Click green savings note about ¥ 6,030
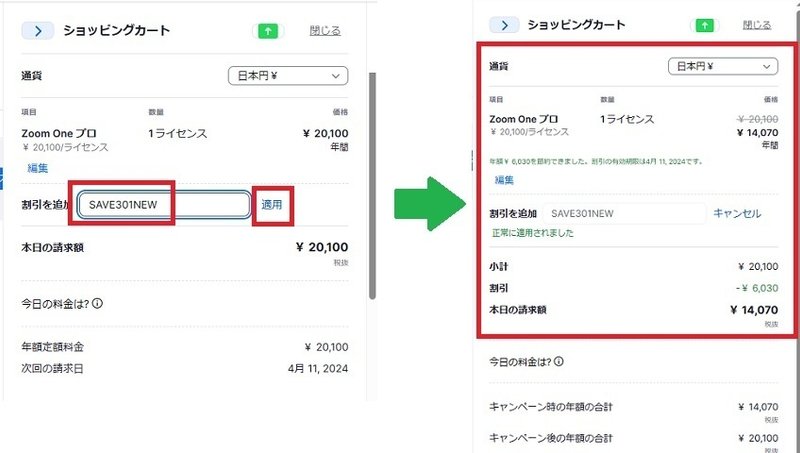The image size is (800, 453). 596,162
